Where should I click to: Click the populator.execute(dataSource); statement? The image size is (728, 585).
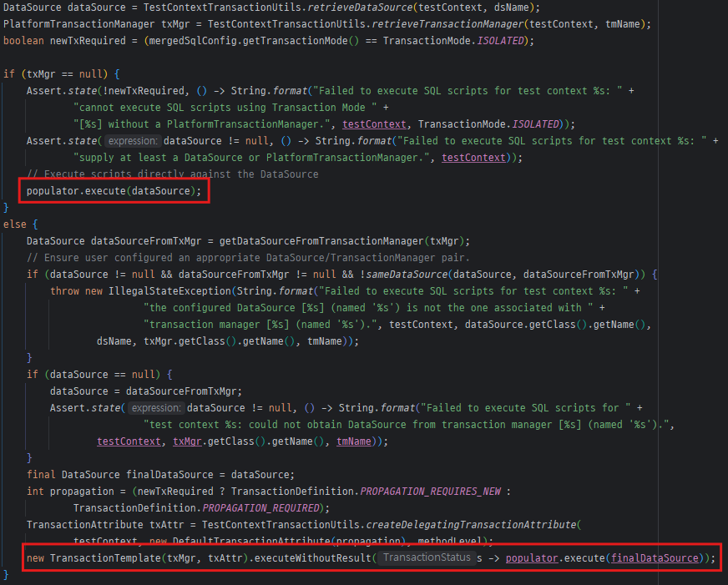click(114, 191)
